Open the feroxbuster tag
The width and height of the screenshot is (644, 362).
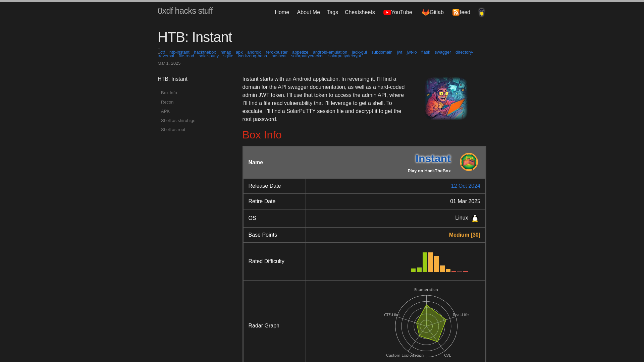click(x=277, y=52)
